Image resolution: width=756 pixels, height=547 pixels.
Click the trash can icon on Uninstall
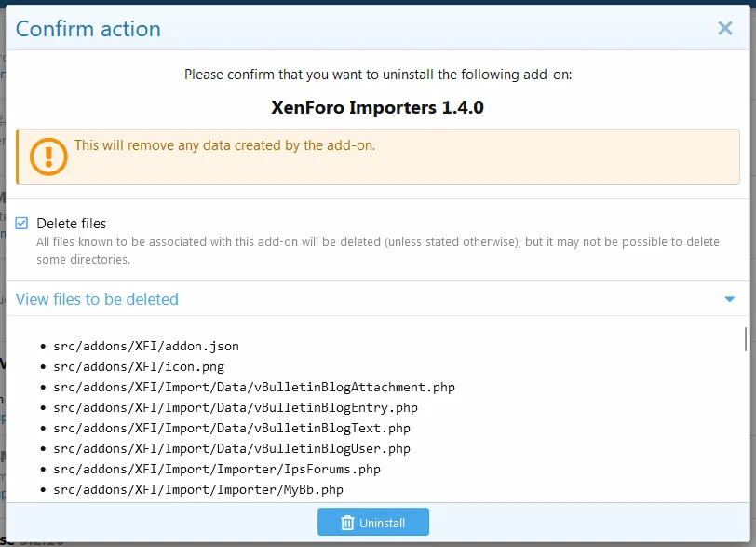347,523
